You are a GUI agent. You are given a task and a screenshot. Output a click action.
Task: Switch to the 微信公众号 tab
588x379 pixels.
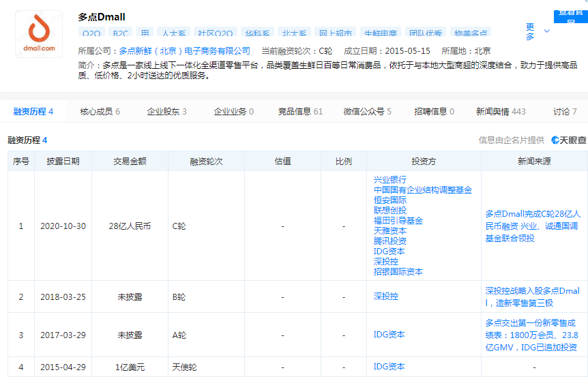pos(367,111)
